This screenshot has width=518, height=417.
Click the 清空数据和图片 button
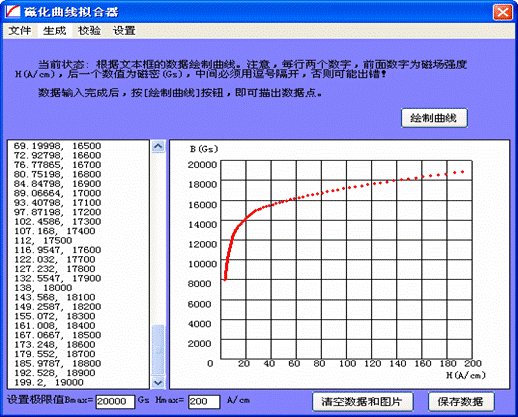click(363, 402)
